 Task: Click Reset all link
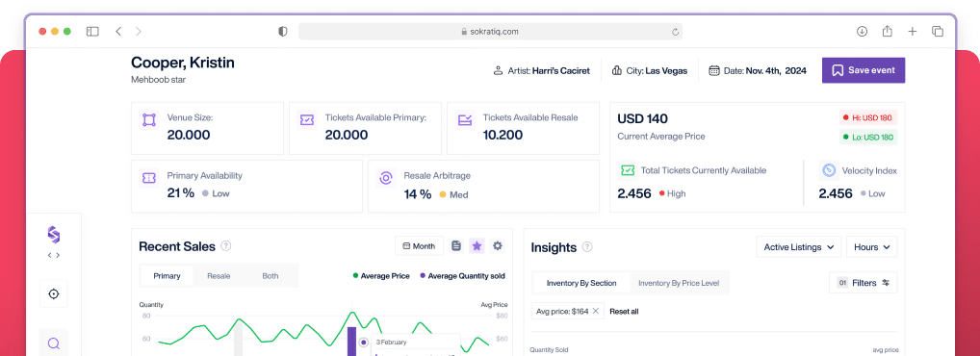[624, 311]
